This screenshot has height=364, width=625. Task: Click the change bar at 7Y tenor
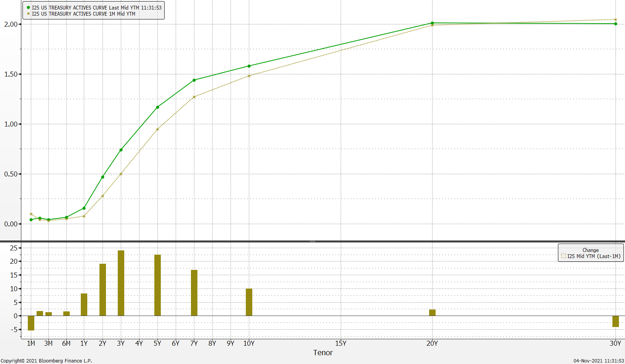click(x=194, y=293)
